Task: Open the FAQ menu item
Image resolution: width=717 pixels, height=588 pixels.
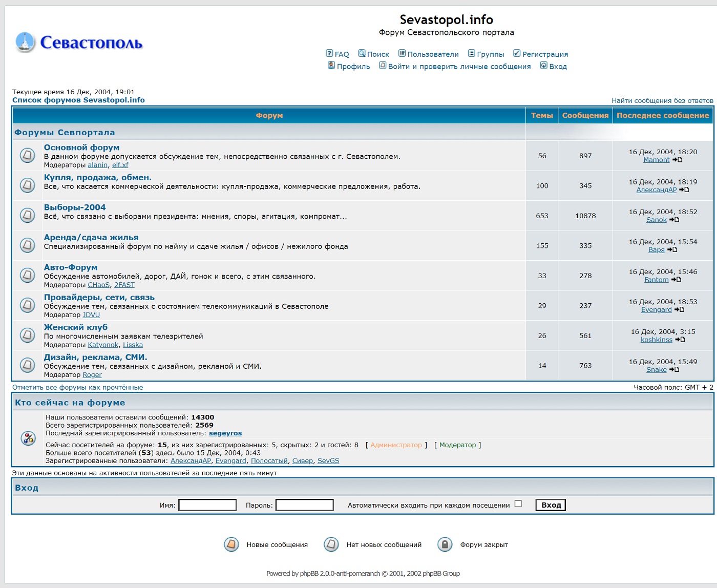Action: click(338, 54)
